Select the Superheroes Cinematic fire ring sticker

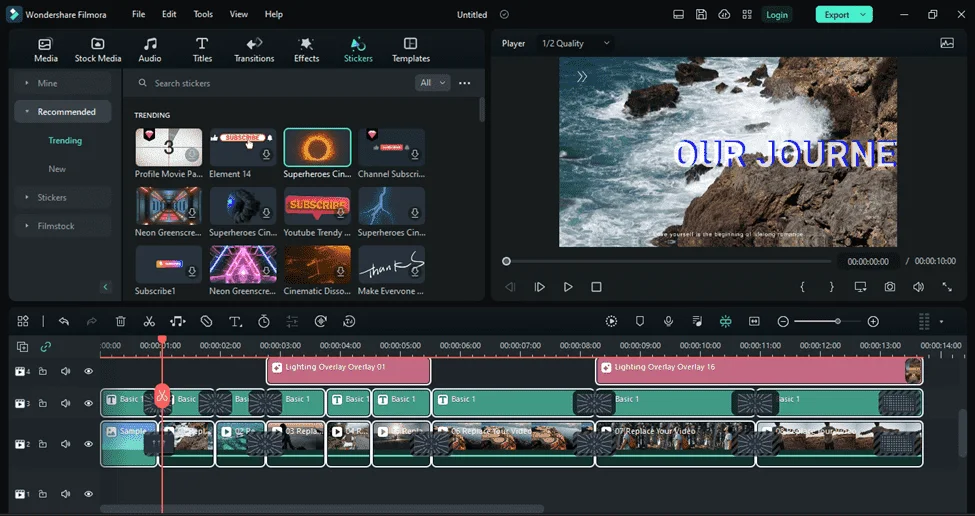point(317,147)
